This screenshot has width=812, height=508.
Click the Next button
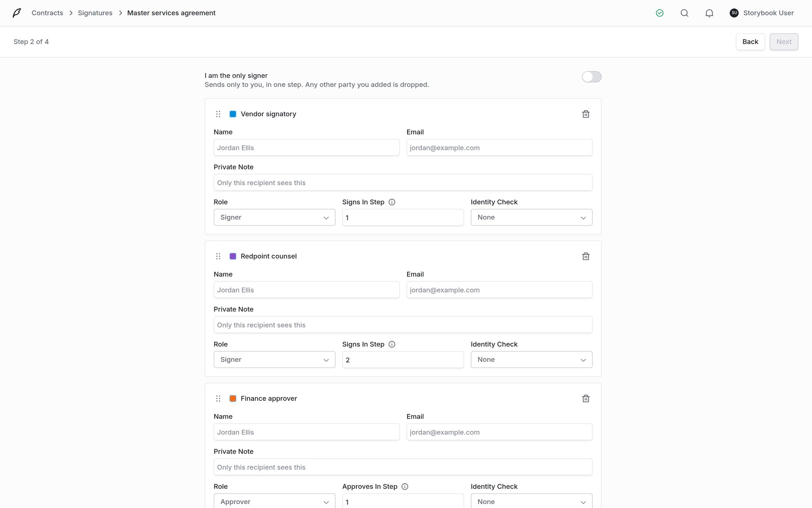[x=784, y=42]
